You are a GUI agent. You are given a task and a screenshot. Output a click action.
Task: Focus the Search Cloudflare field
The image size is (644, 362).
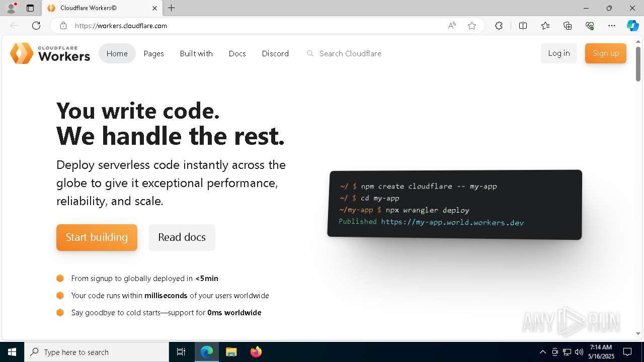[350, 53]
